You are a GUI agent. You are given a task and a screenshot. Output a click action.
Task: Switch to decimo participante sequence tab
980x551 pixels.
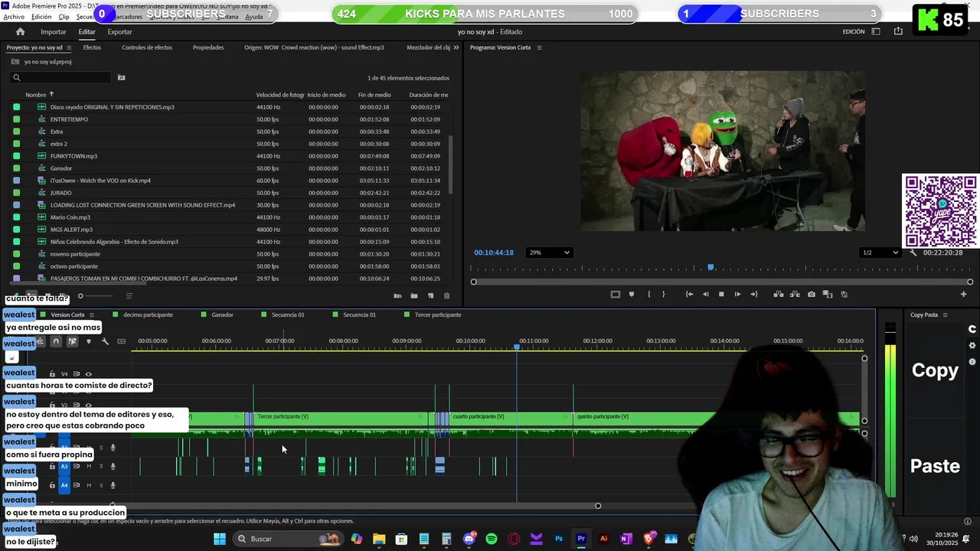(148, 315)
